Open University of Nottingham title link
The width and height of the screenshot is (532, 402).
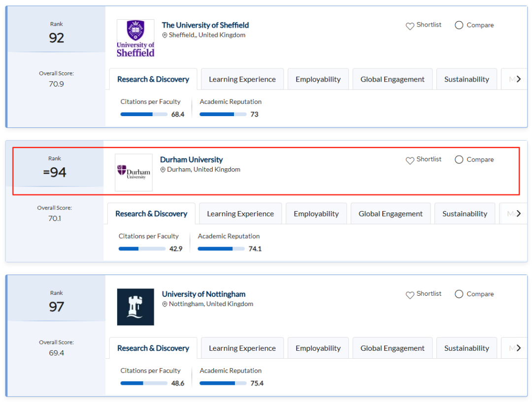click(x=203, y=294)
